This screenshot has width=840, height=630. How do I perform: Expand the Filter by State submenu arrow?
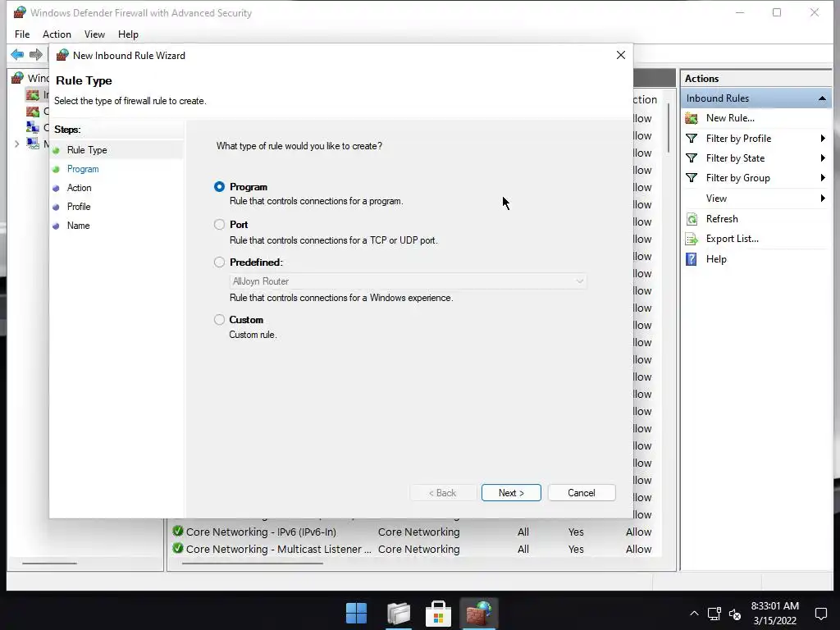pos(823,158)
